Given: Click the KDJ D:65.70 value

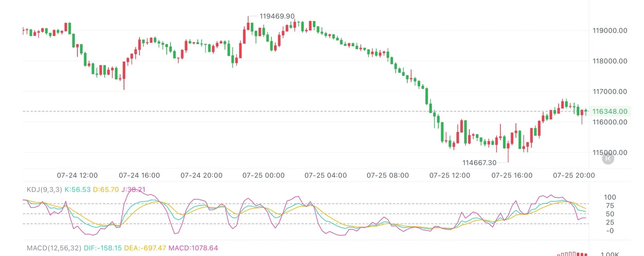Looking at the screenshot, I should coord(106,190).
